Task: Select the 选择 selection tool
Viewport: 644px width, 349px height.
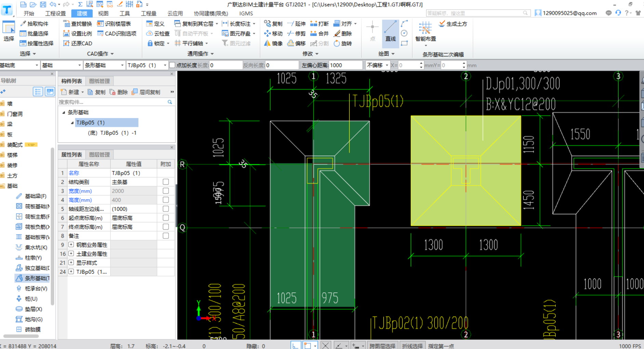Action: [9, 31]
